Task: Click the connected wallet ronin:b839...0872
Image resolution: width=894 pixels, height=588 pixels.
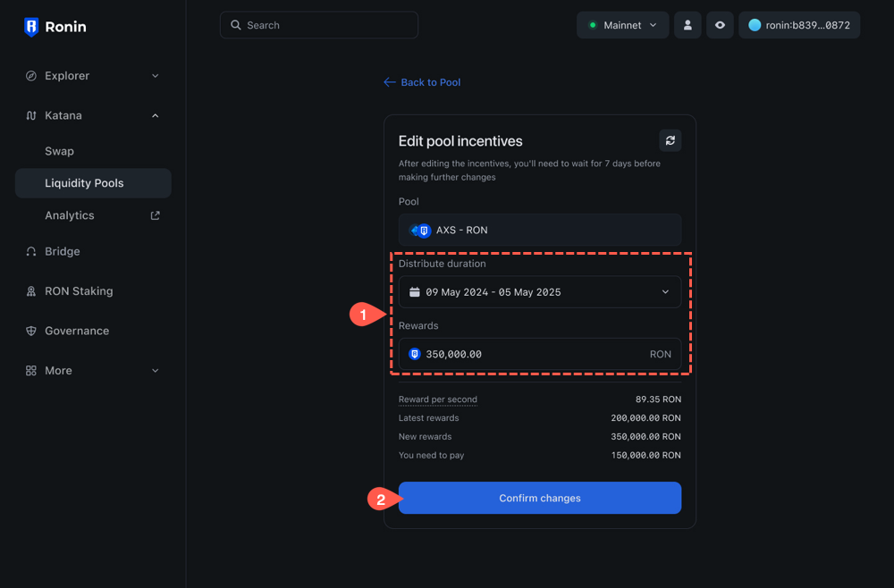Action: tap(799, 25)
